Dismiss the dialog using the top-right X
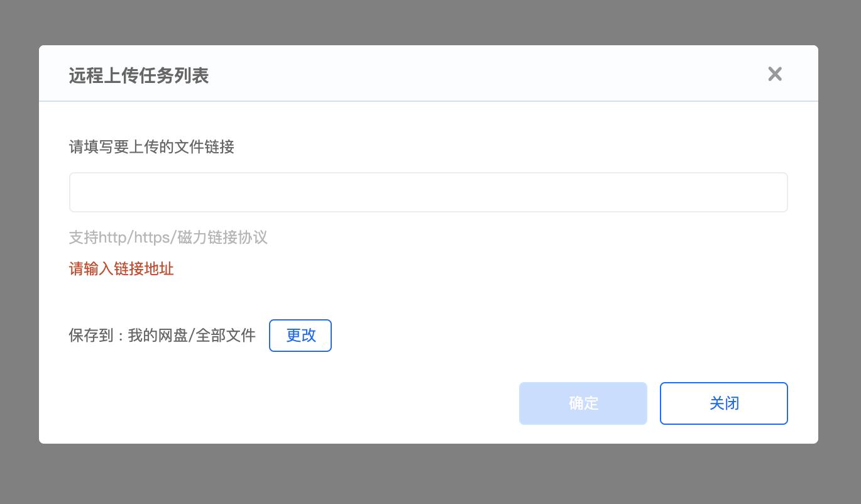The width and height of the screenshot is (861, 504). pyautogui.click(x=775, y=74)
